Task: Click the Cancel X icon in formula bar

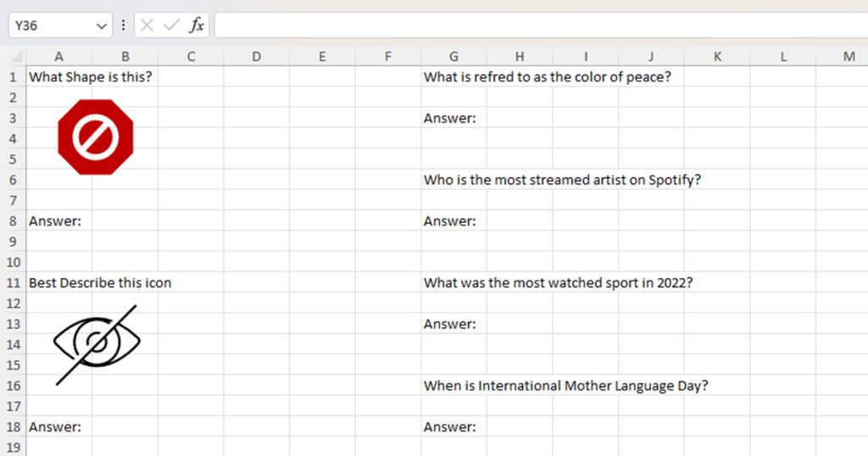Action: (x=147, y=25)
